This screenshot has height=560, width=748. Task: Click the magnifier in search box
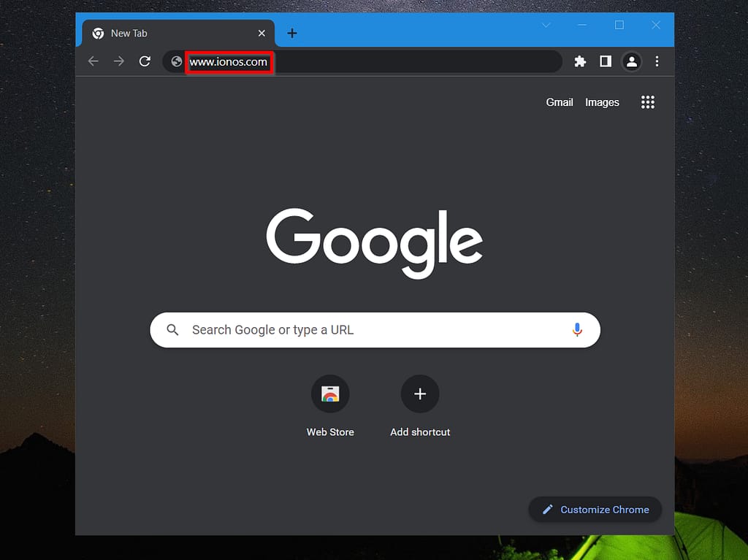pos(172,329)
